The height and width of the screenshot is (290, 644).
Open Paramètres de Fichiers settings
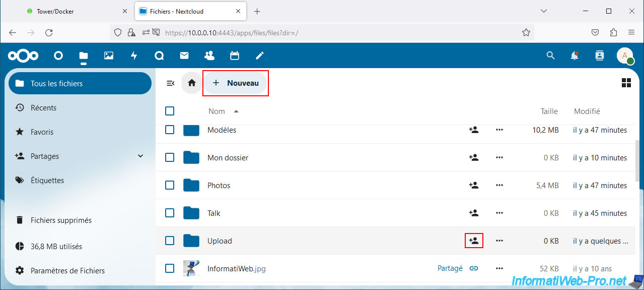click(67, 271)
